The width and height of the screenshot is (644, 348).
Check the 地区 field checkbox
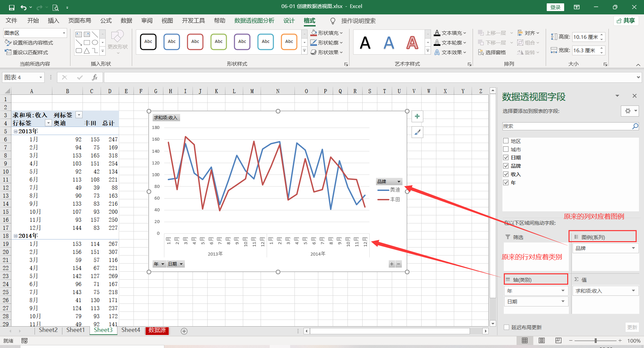pos(506,141)
